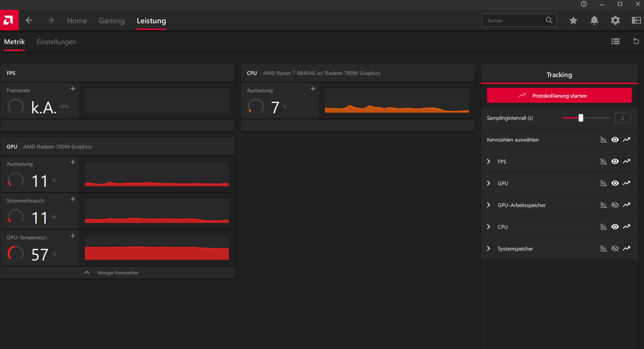Image resolution: width=644 pixels, height=349 pixels.
Task: Click the trend-line icon in the FPS row
Action: tap(626, 161)
